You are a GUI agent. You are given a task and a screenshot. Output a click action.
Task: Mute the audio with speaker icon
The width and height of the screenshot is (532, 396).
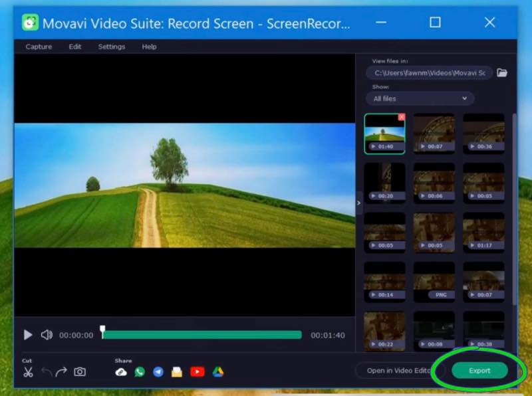pyautogui.click(x=47, y=335)
